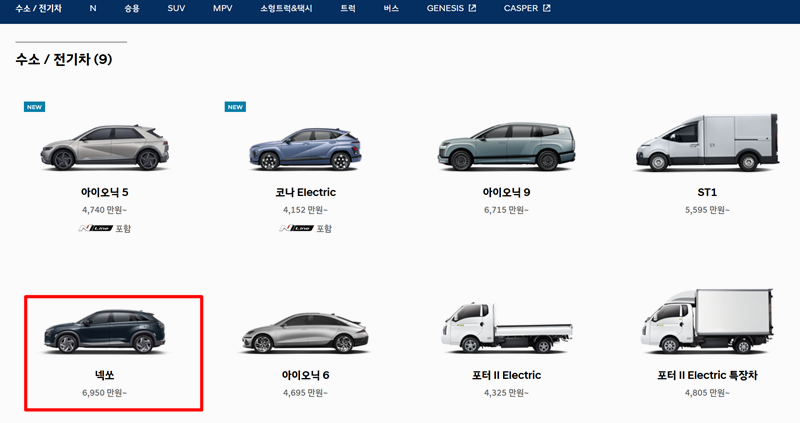Image resolution: width=800 pixels, height=423 pixels.
Task: Select the 소형트럭&택시 tab
Action: tap(286, 8)
